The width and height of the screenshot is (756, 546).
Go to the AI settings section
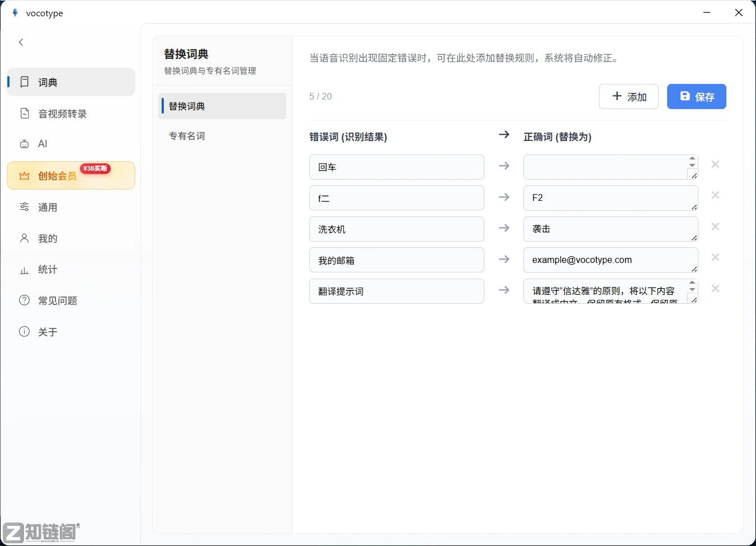[x=71, y=144]
